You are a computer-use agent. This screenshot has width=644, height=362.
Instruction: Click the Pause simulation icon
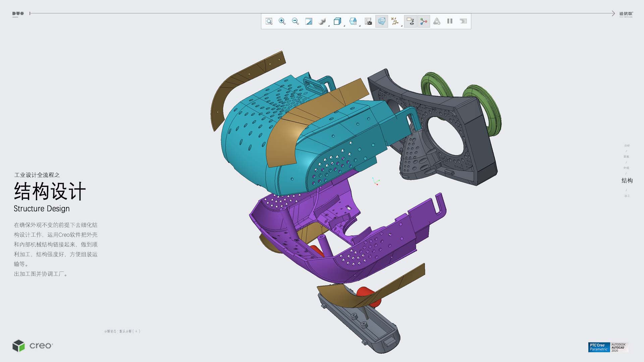tap(450, 21)
